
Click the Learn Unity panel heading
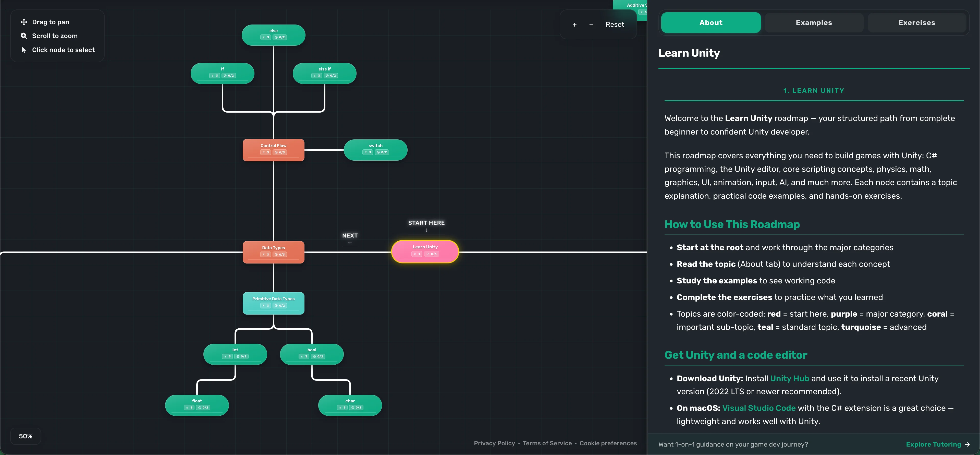tap(689, 53)
